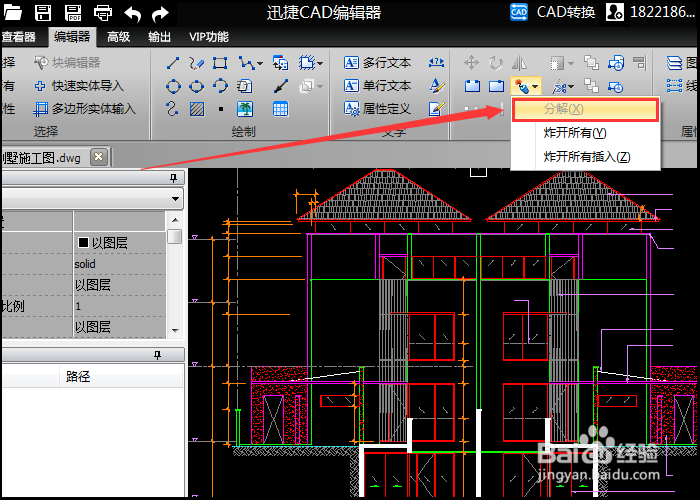700x500 pixels.
Task: Click 多行文本 multiline text tool
Action: coord(377,62)
